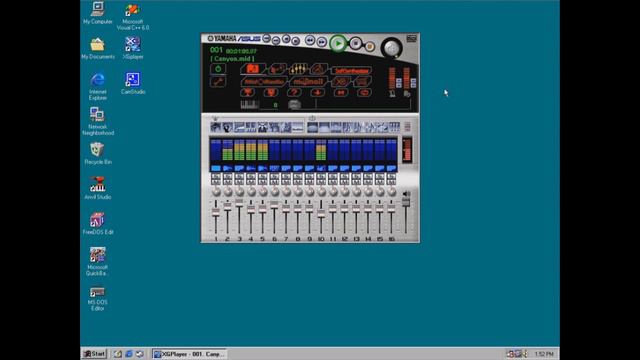
Task: Click the channel 5 instrument icon under meters
Action: (x=263, y=168)
